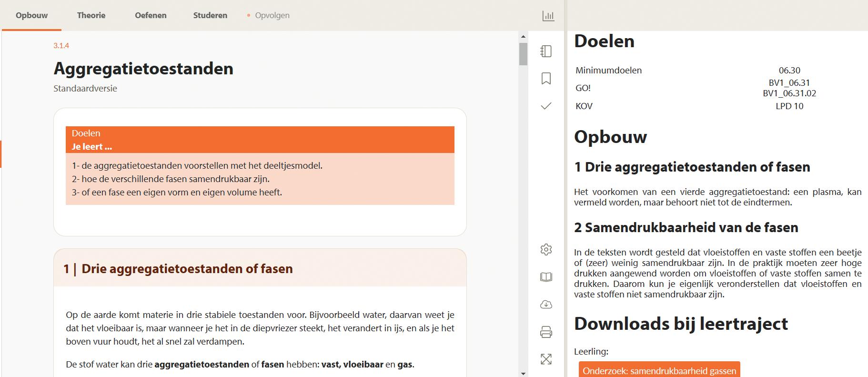Viewport: 868px width, 377px height.
Task: Go to the Opbouw tab
Action: [x=31, y=15]
